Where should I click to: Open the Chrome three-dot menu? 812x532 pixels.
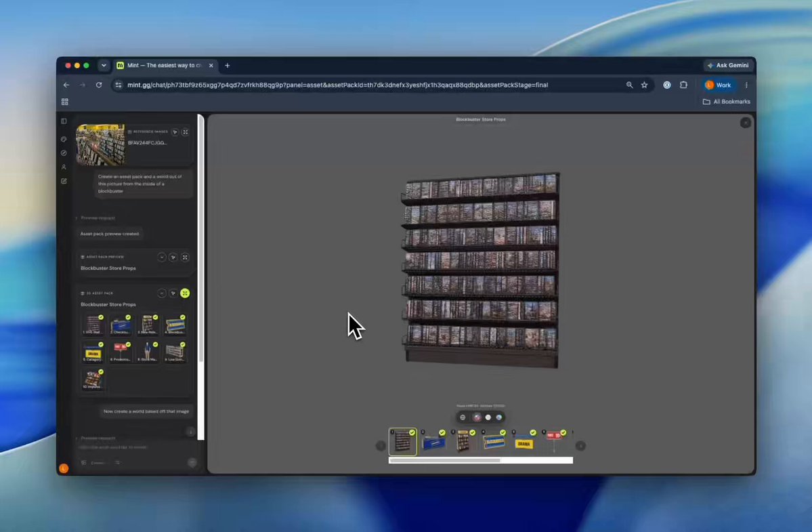click(x=746, y=85)
